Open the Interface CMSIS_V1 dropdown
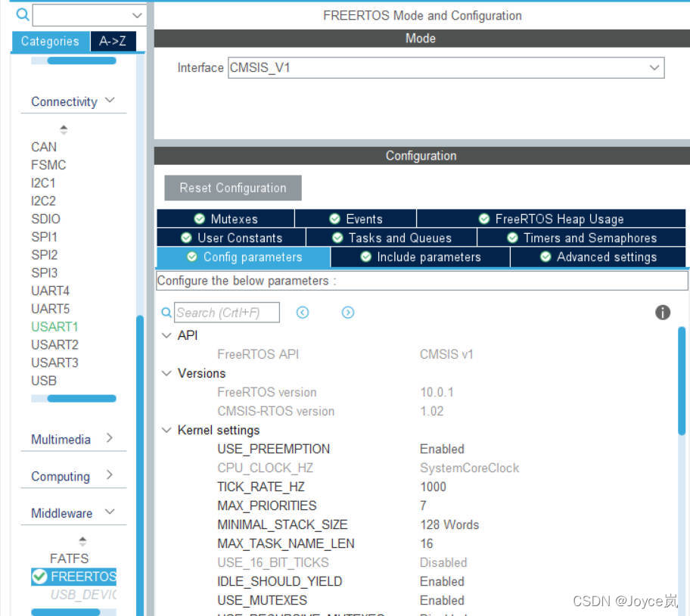 click(x=446, y=68)
